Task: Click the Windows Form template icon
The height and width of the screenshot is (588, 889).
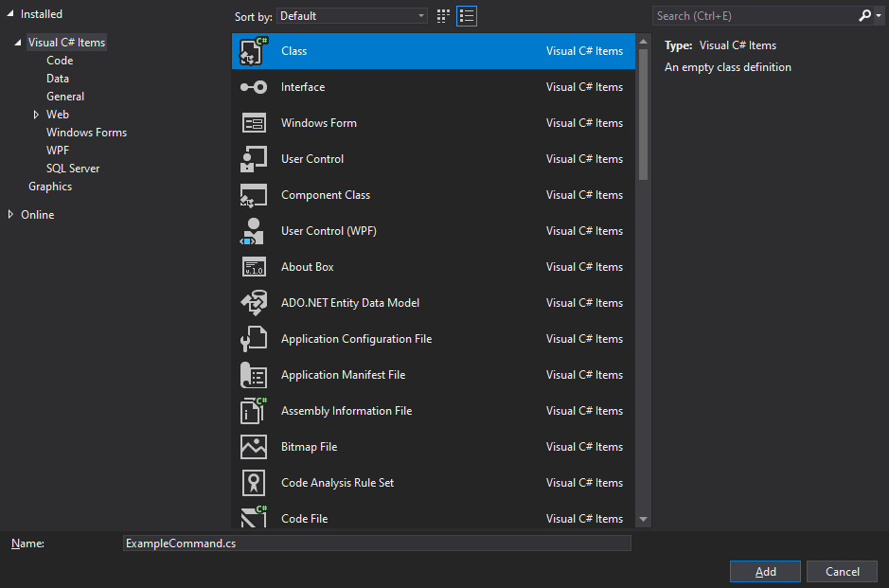Action: coord(254,123)
